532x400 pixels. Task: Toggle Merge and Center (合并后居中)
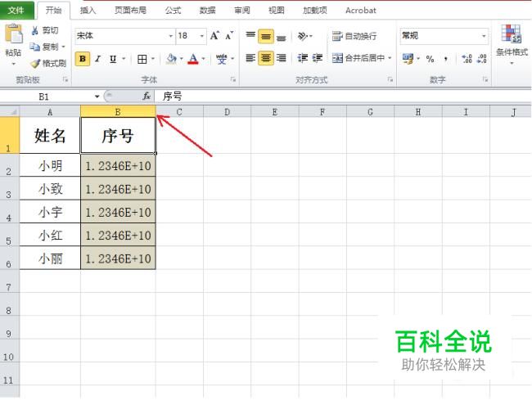click(x=358, y=58)
